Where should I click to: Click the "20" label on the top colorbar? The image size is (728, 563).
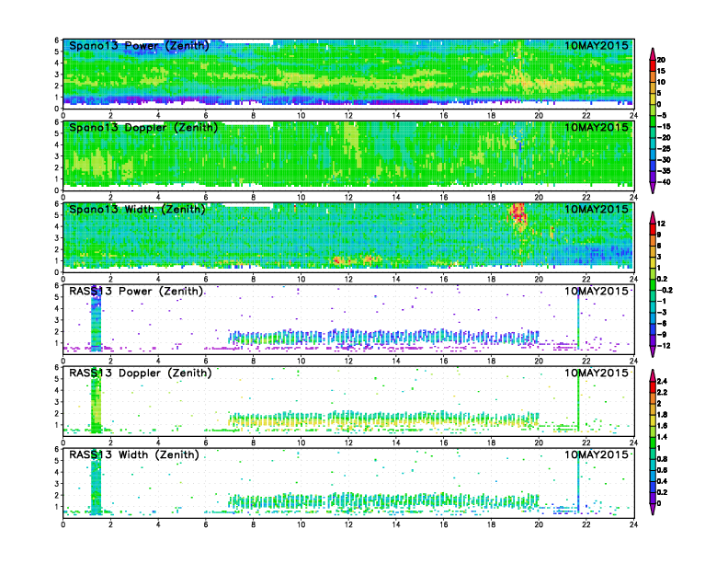[661, 60]
